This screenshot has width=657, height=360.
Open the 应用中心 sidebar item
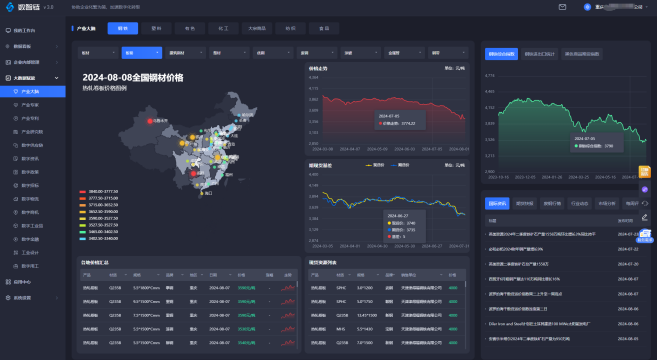pos(33,282)
